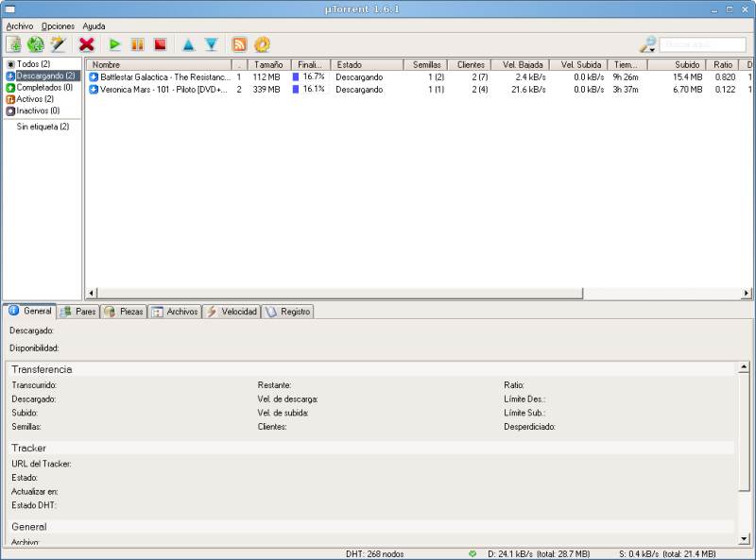
Task: Sort by the Subido column header
Action: tap(677, 64)
